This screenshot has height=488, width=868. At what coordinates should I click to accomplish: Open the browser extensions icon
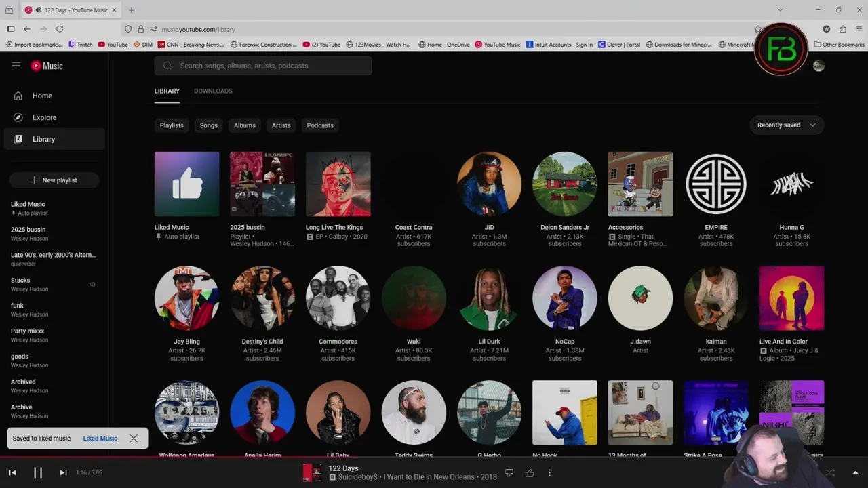(x=843, y=29)
